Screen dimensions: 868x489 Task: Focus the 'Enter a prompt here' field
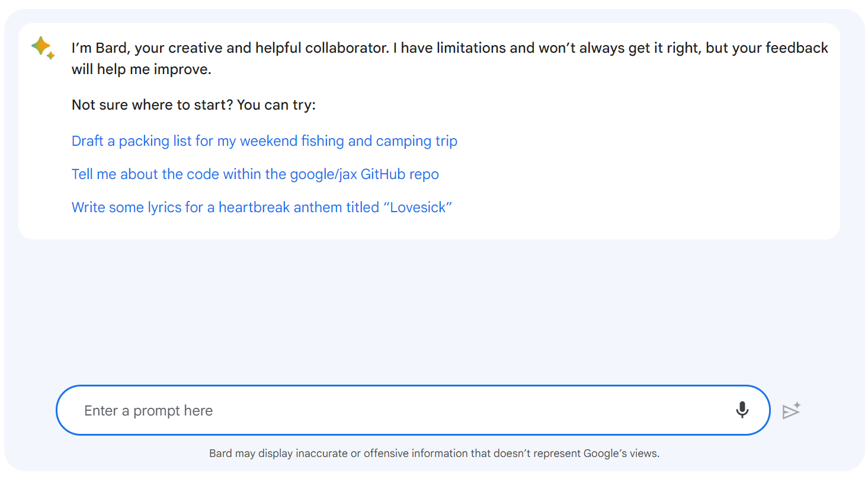tap(413, 410)
